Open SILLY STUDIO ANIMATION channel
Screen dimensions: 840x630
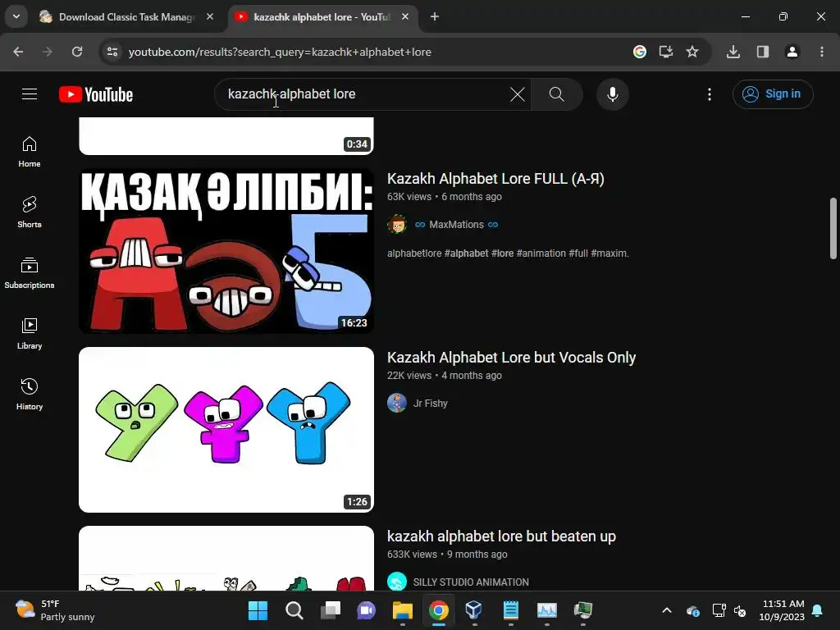(471, 582)
